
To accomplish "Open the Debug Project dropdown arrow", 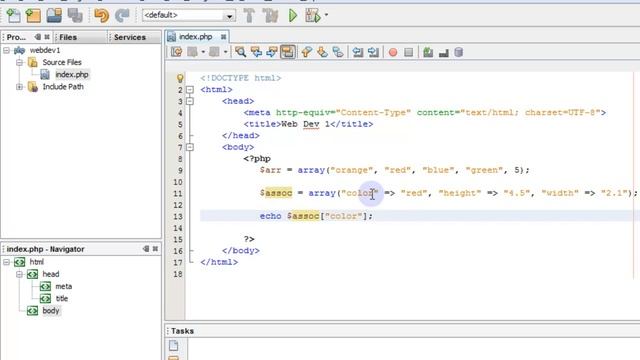I will click(326, 15).
